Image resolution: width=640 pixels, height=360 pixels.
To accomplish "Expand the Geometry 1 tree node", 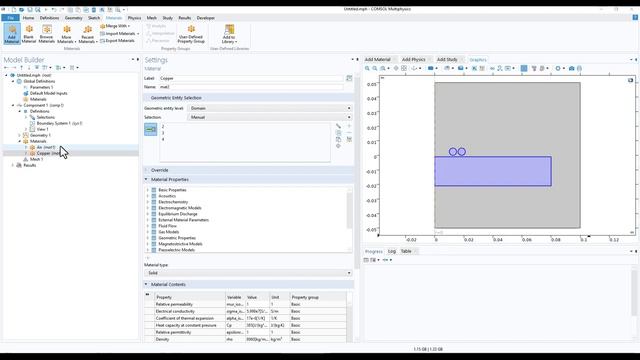I will click(x=19, y=135).
